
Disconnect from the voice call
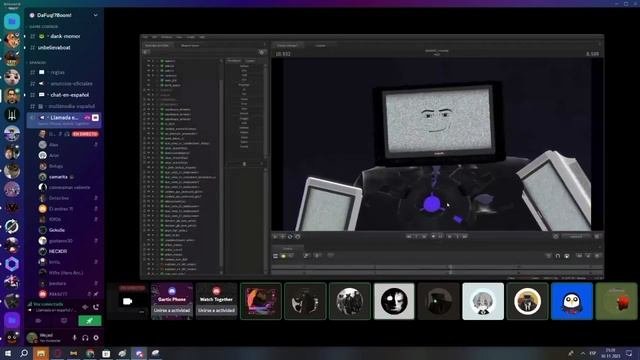[96, 307]
